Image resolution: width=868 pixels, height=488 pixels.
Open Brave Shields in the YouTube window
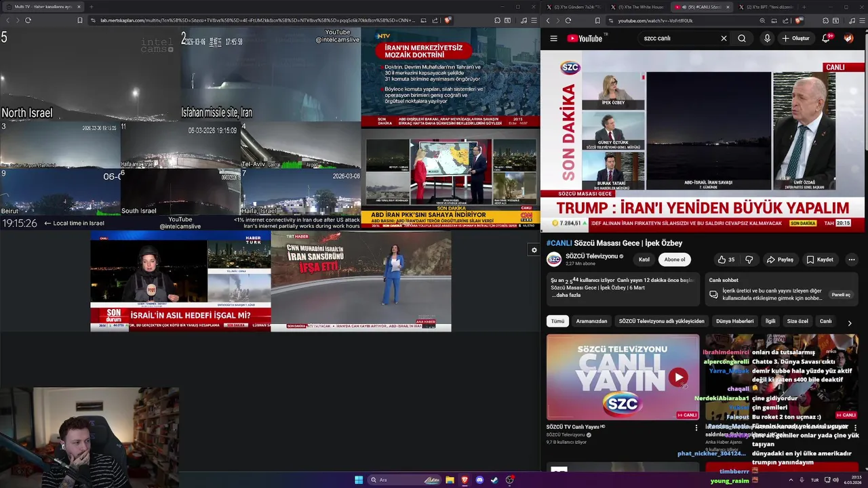[799, 20]
